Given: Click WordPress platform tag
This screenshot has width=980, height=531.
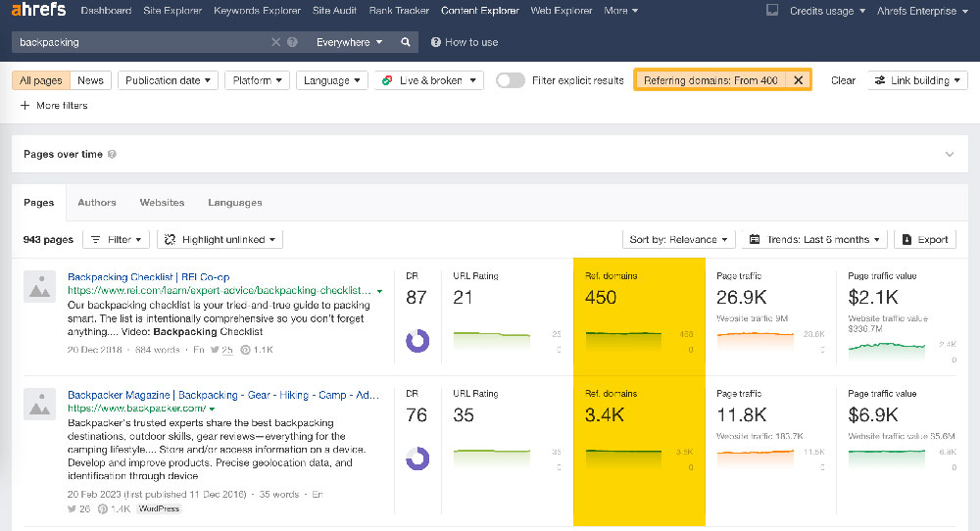Looking at the screenshot, I should click(x=159, y=509).
